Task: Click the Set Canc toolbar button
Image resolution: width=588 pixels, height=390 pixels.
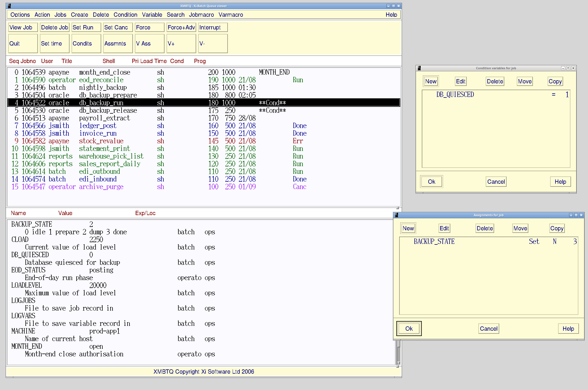Action: [x=118, y=27]
